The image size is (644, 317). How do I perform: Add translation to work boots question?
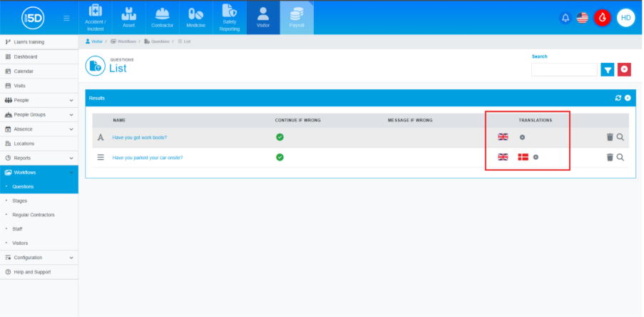click(x=522, y=137)
